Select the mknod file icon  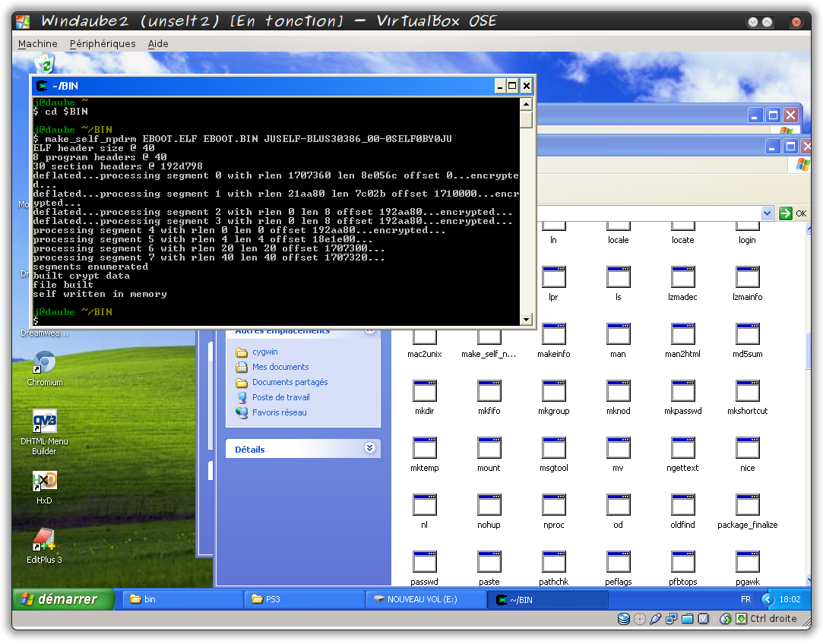tap(619, 391)
